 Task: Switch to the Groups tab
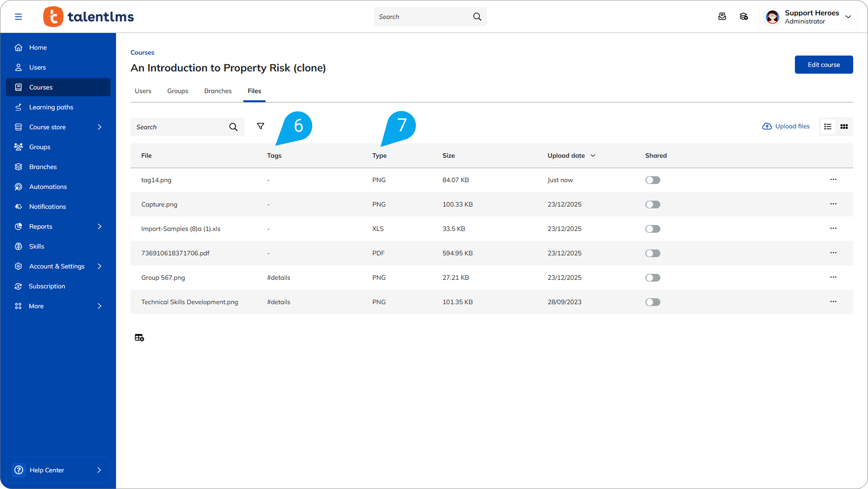pyautogui.click(x=178, y=91)
